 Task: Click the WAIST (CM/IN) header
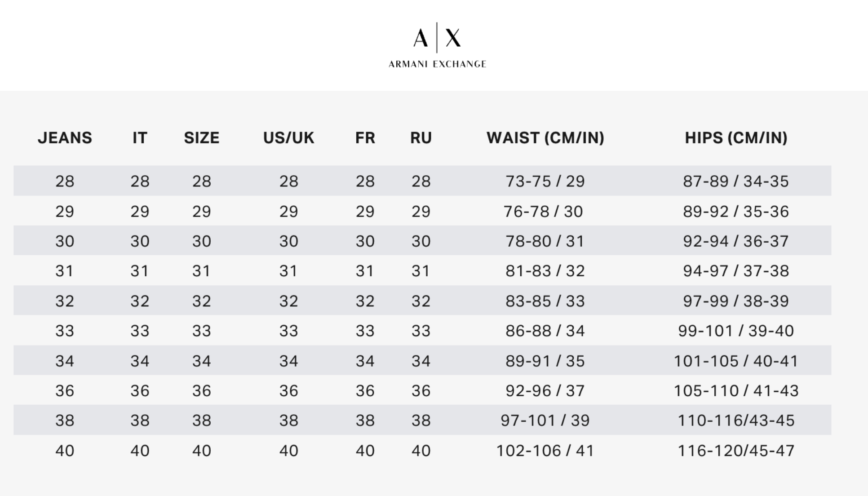[x=545, y=137]
